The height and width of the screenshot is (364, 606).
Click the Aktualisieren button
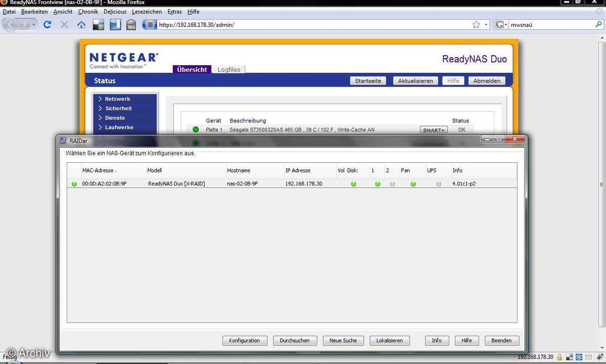(x=415, y=81)
